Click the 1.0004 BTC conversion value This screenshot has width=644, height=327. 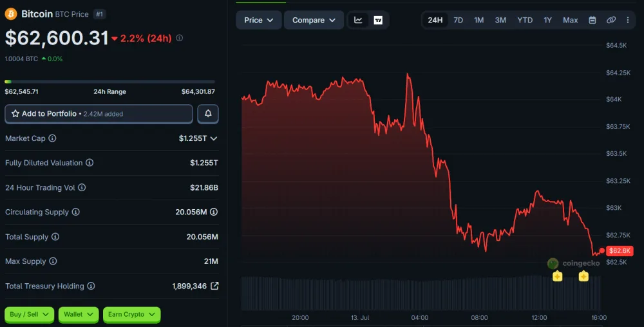click(21, 59)
